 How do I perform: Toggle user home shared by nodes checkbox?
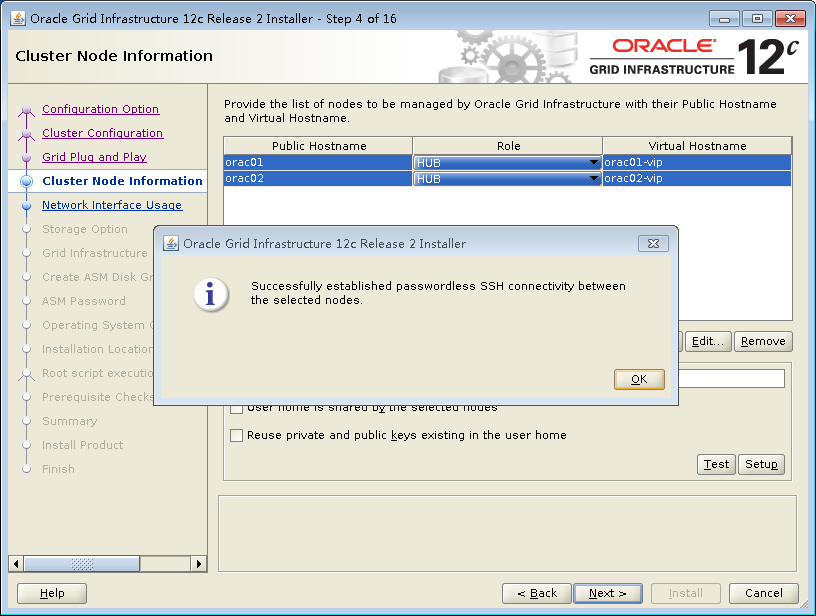tap(236, 408)
